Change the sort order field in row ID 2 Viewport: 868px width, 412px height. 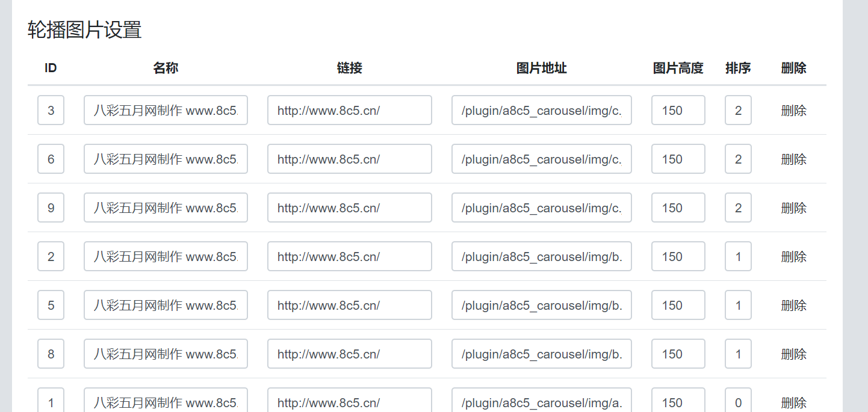tap(738, 256)
